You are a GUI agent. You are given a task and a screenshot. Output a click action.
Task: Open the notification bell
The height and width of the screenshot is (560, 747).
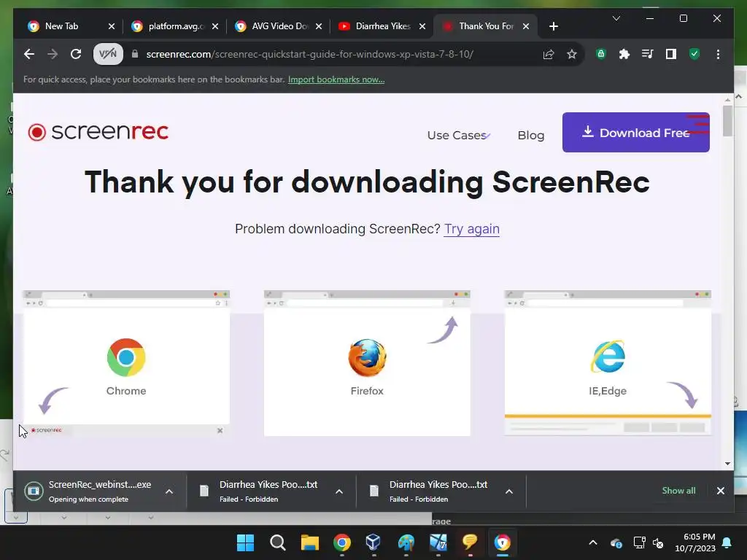(727, 542)
